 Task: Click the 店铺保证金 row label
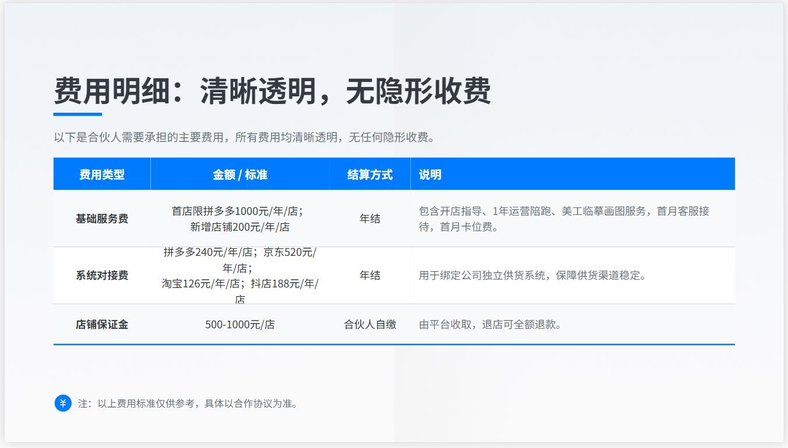pyautogui.click(x=102, y=324)
